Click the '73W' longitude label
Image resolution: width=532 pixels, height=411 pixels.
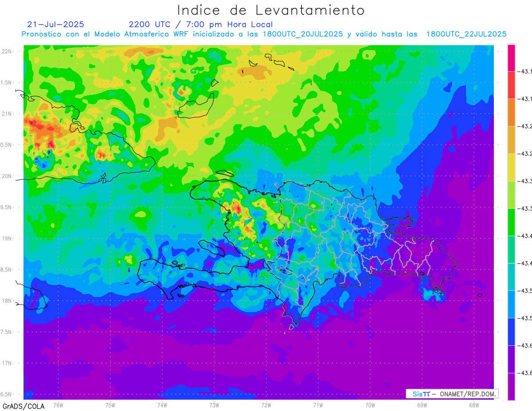point(214,405)
